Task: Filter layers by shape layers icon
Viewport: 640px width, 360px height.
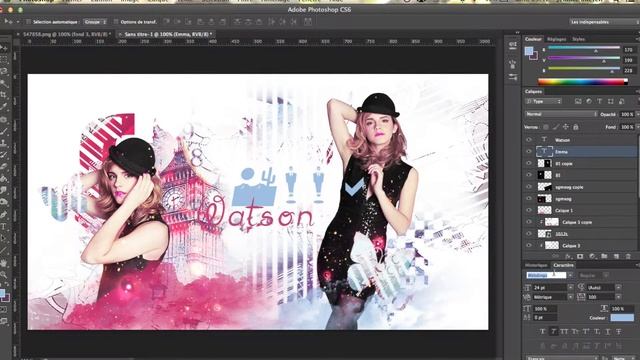Action: coord(611,101)
